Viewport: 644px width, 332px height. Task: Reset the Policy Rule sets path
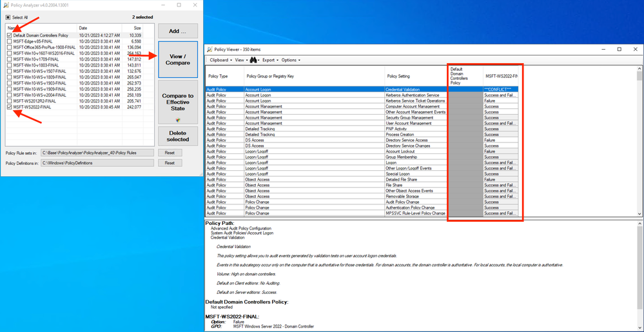point(170,153)
